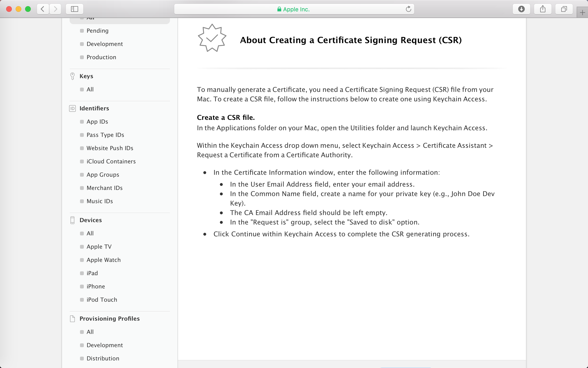588x368 pixels.
Task: Open App IDs
Action: (x=97, y=122)
